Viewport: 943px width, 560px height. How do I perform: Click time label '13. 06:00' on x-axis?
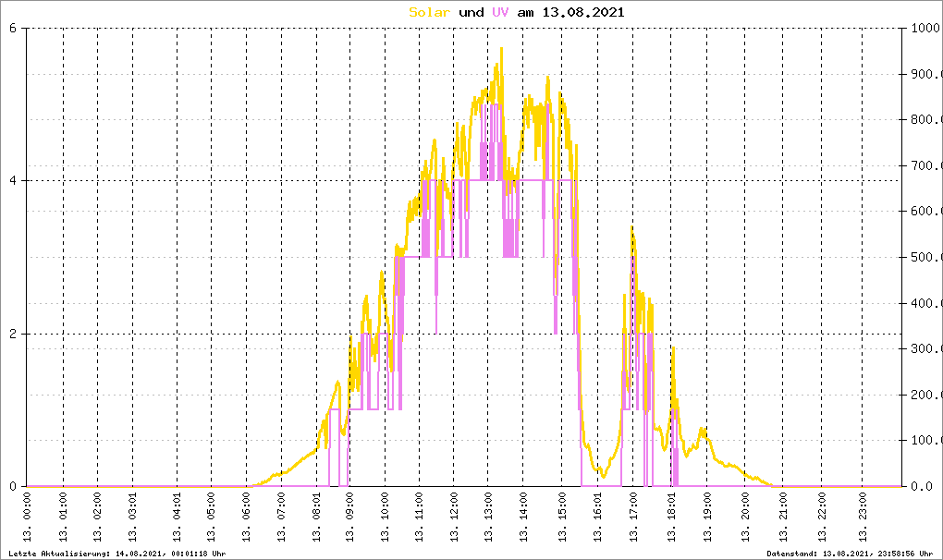tap(247, 517)
